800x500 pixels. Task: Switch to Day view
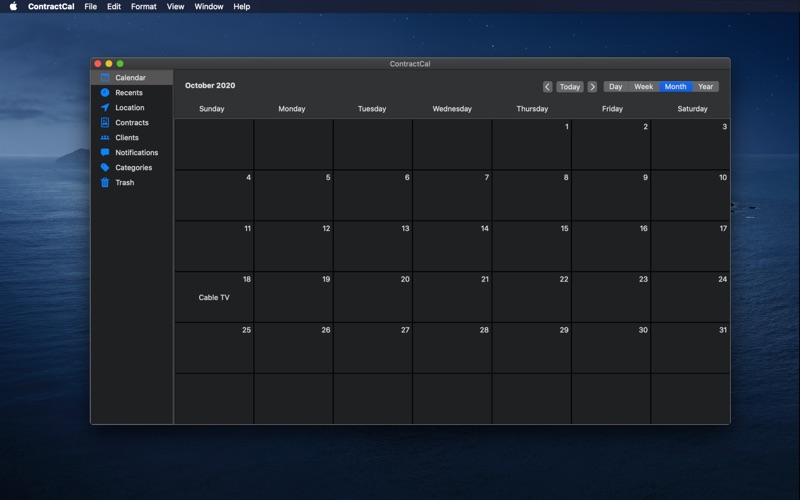coord(615,87)
